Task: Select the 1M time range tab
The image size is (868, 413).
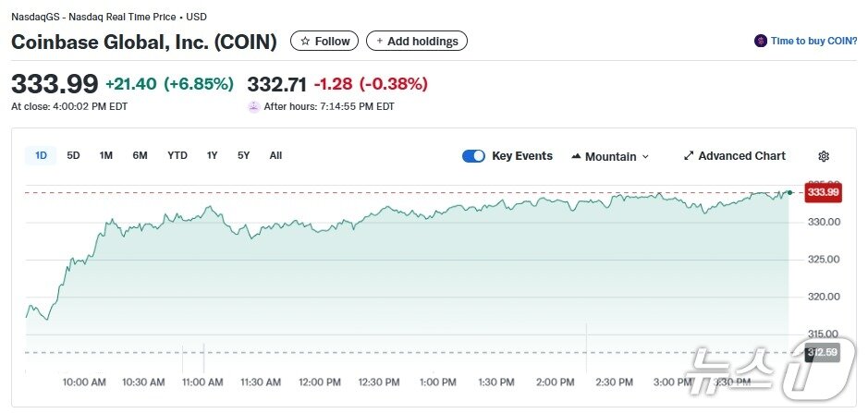Action: coord(106,155)
